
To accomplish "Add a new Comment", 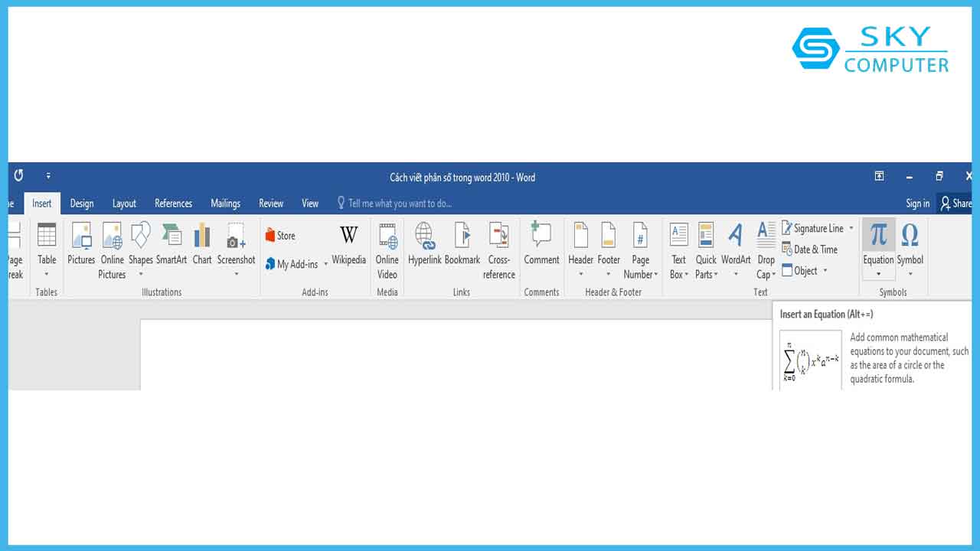I will (x=542, y=245).
